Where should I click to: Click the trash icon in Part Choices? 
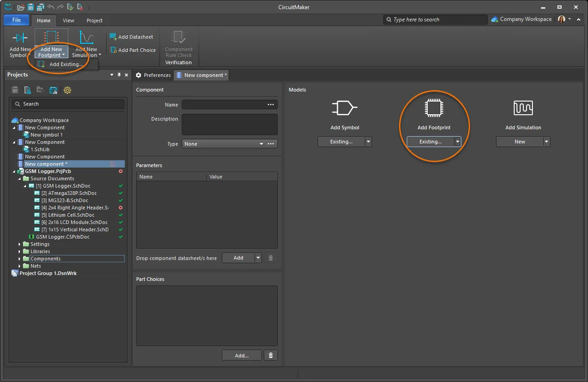(271, 356)
